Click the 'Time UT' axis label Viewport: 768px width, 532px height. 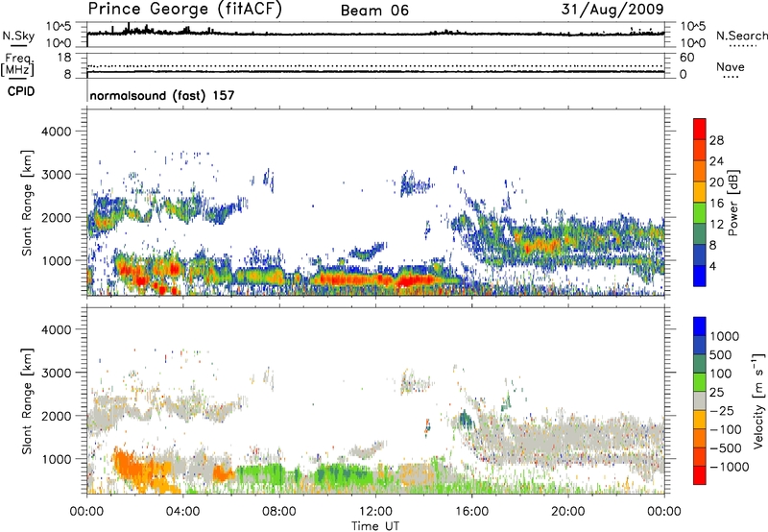(x=375, y=526)
